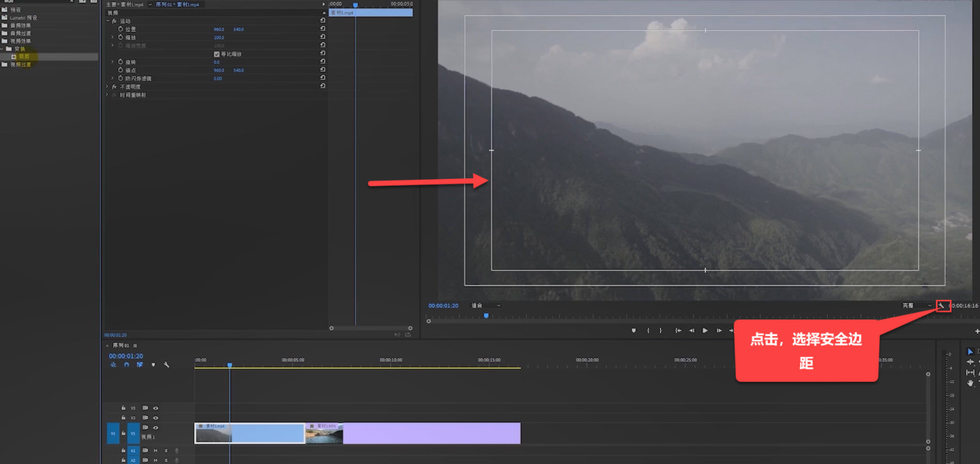Expand the 防闪烁滤镜 anti-flicker property
Screen dimensions: 980x464
[112, 79]
